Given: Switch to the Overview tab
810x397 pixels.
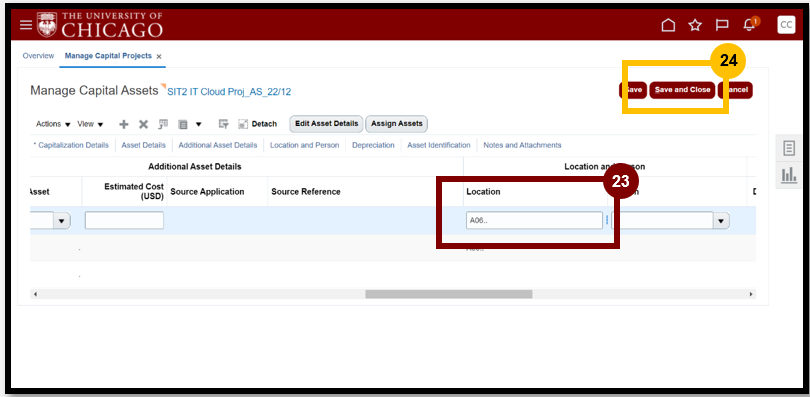Looking at the screenshot, I should tap(38, 56).
